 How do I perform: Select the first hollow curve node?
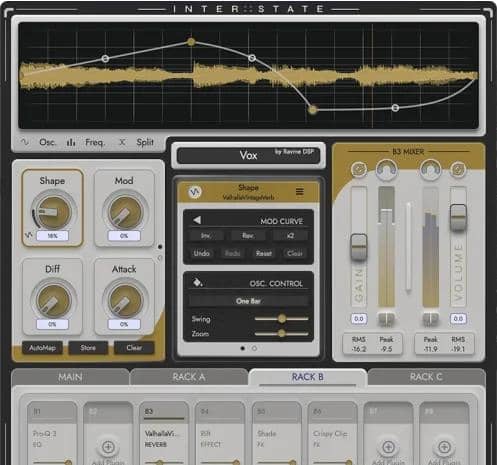pos(105,59)
